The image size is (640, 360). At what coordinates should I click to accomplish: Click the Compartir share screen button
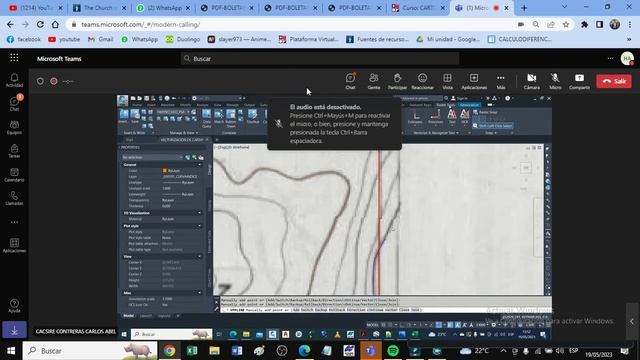coord(579,81)
